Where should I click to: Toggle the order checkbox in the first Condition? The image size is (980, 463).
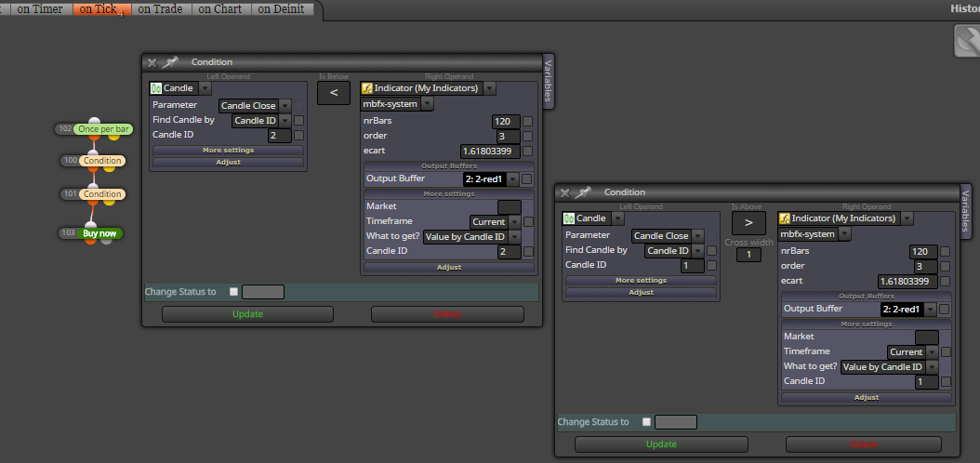tap(528, 137)
